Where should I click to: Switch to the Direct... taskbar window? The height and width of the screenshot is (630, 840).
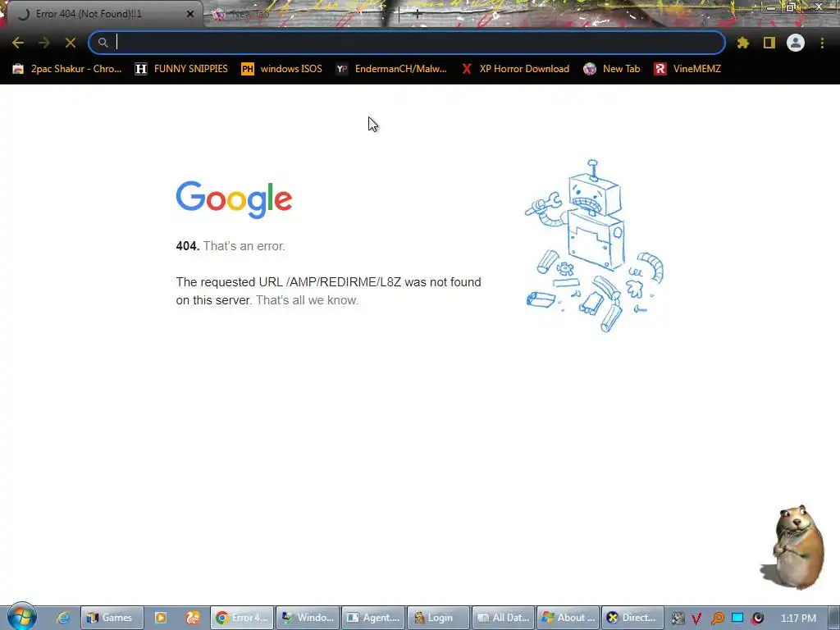pos(633,618)
